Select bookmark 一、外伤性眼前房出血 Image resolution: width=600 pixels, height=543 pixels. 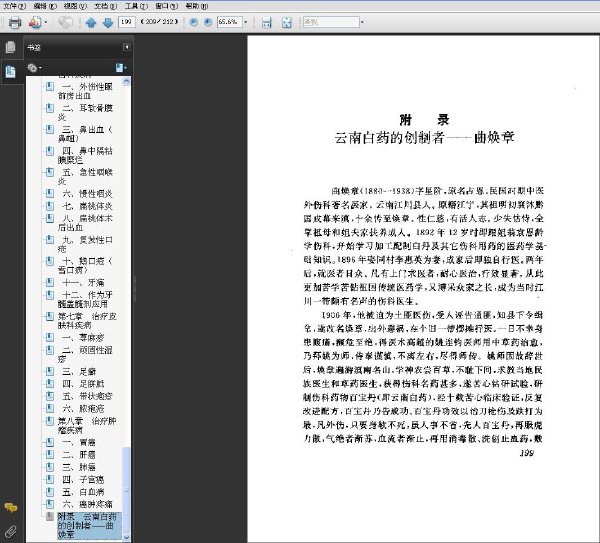pos(85,91)
